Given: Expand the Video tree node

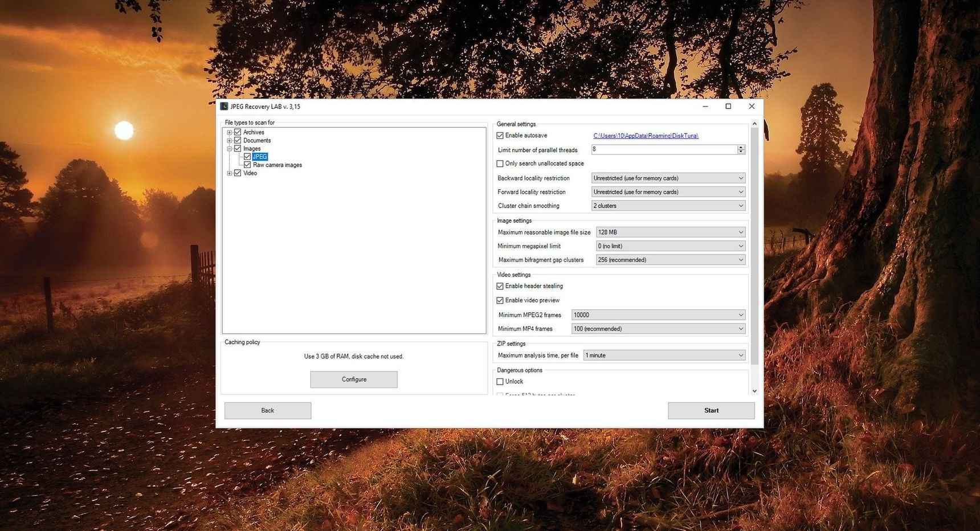Looking at the screenshot, I should click(229, 173).
